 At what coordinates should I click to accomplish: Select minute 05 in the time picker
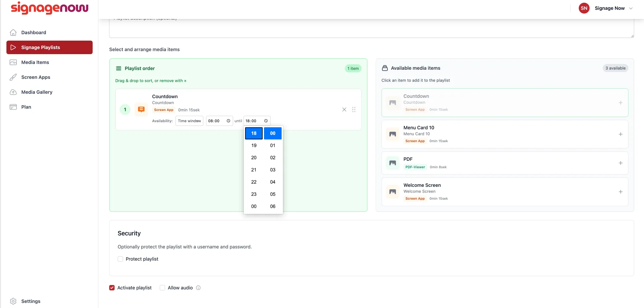(x=273, y=194)
